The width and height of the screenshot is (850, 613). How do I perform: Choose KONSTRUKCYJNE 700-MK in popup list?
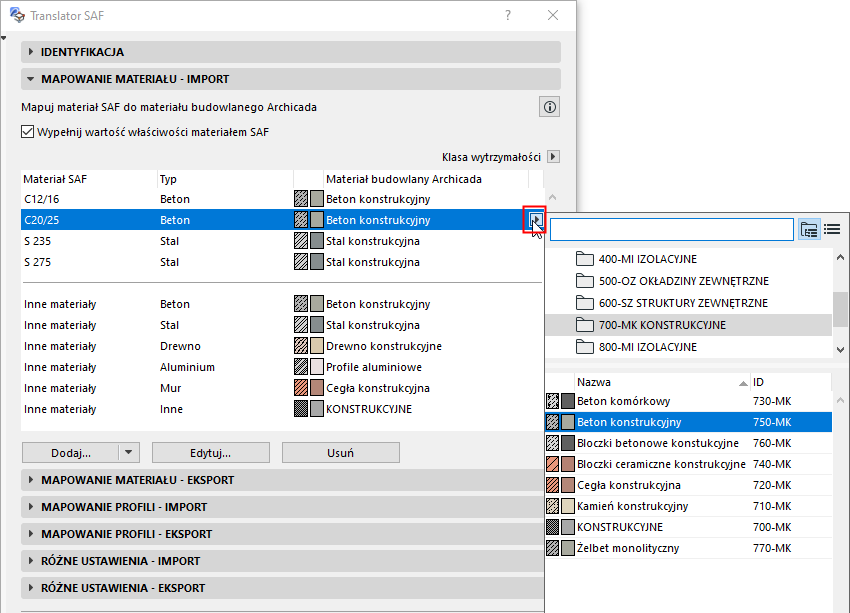click(688, 527)
